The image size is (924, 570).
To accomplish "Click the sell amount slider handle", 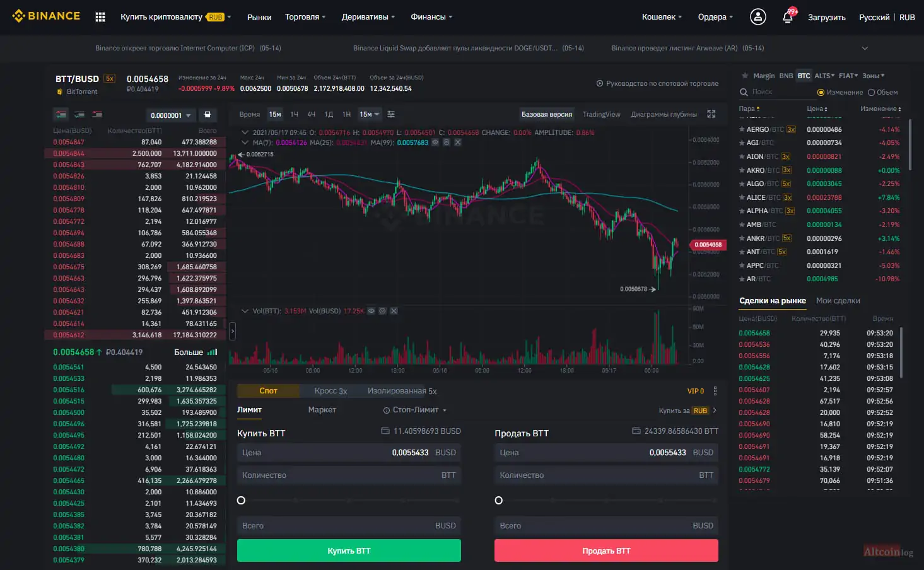I will click(499, 501).
